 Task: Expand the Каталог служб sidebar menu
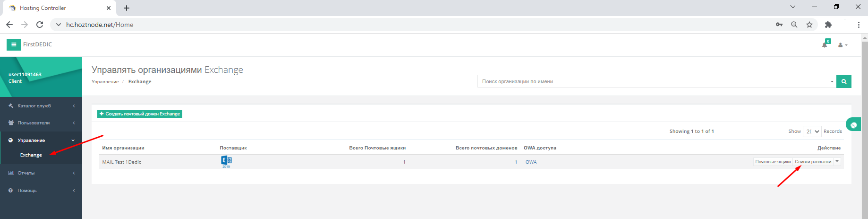(41, 106)
